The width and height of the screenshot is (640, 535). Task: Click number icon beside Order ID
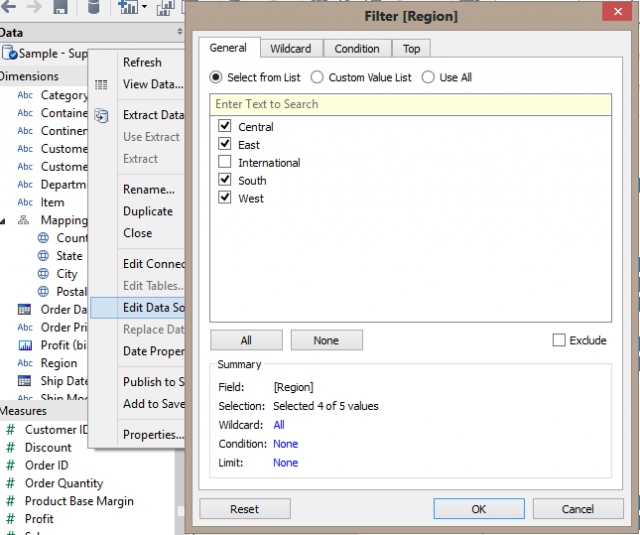tap(11, 465)
